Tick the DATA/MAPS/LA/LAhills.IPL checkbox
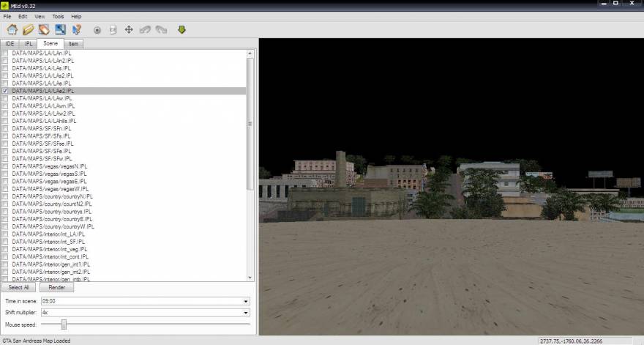The image size is (644, 345). click(5, 121)
